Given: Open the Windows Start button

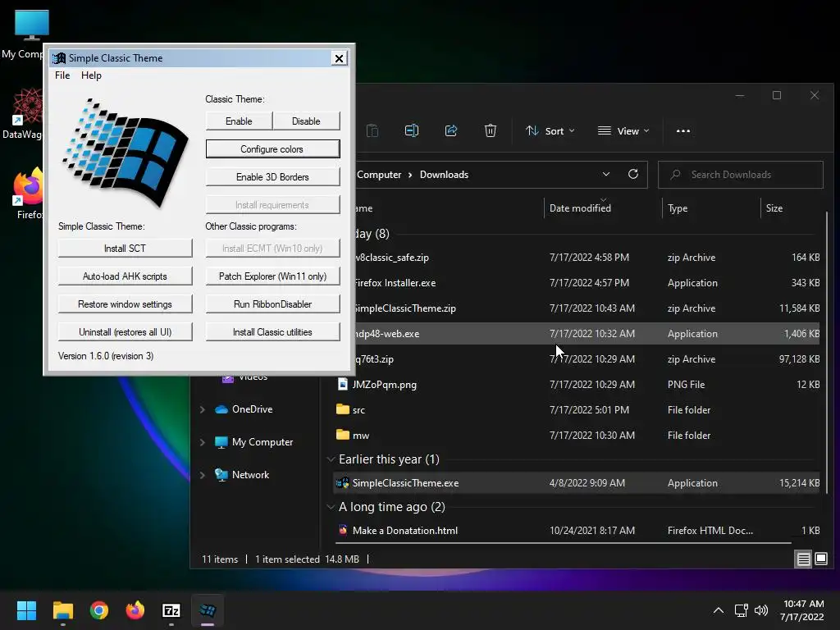Looking at the screenshot, I should (26, 610).
